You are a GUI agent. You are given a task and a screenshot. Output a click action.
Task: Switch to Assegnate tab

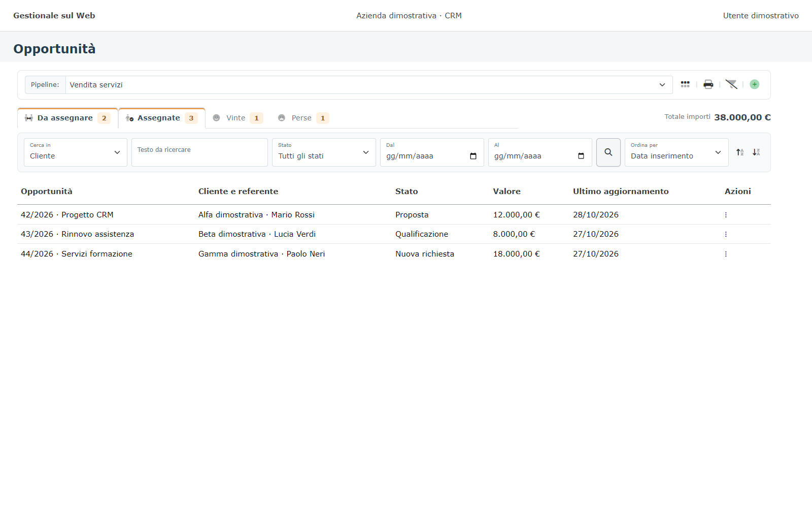pos(162,118)
